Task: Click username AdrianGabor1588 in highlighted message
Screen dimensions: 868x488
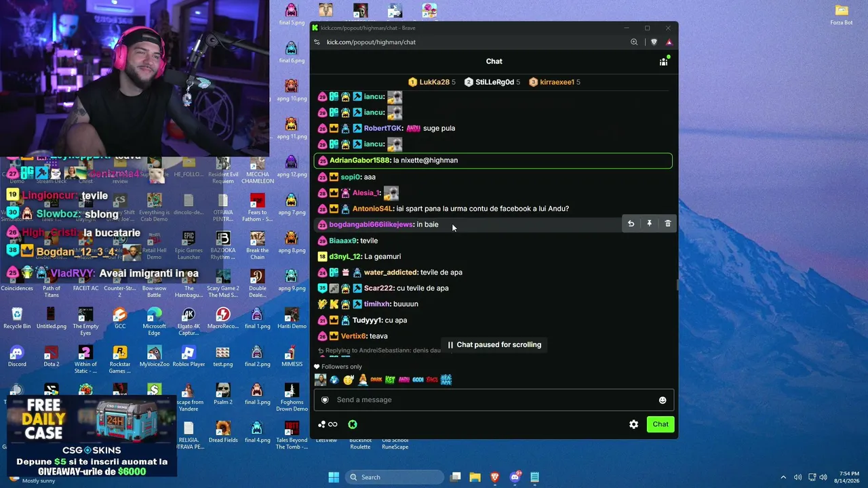Action: pyautogui.click(x=359, y=161)
